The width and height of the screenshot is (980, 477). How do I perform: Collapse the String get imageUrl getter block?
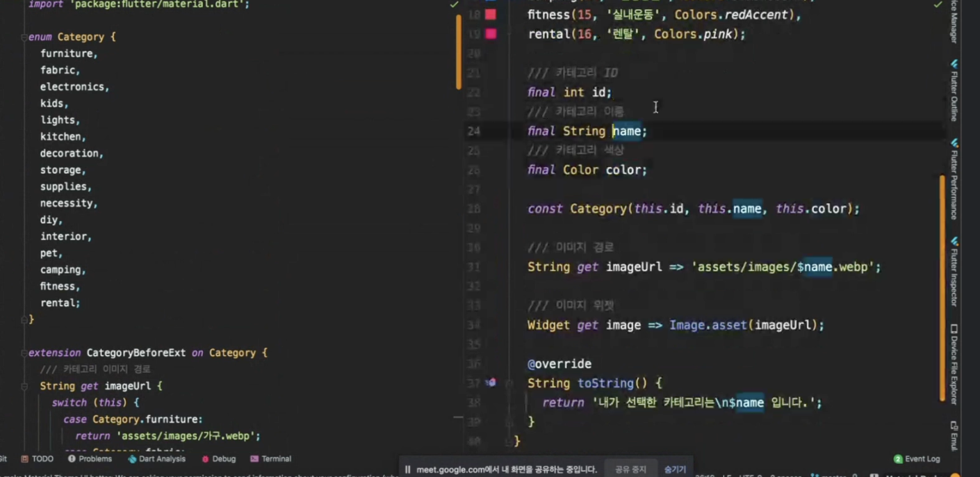[x=24, y=386]
